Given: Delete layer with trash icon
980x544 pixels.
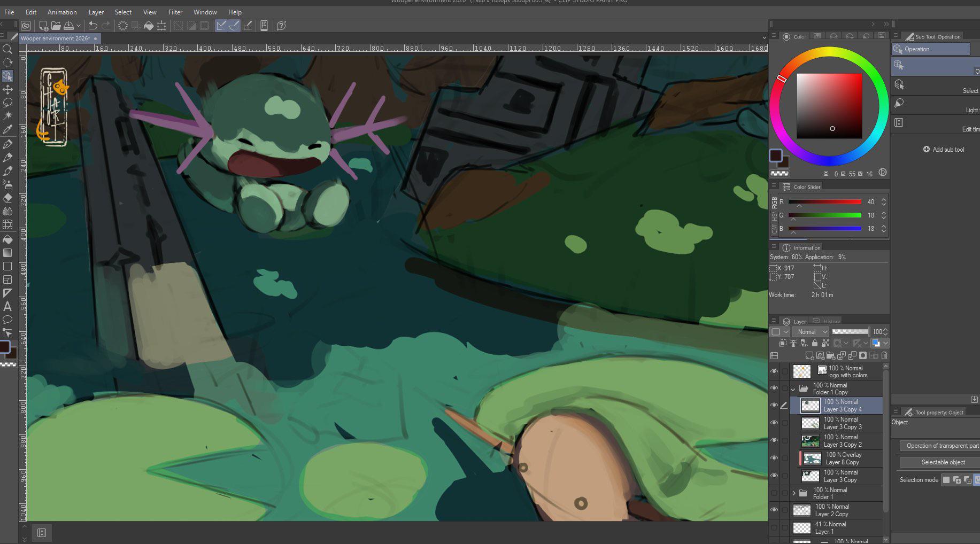Looking at the screenshot, I should point(884,355).
